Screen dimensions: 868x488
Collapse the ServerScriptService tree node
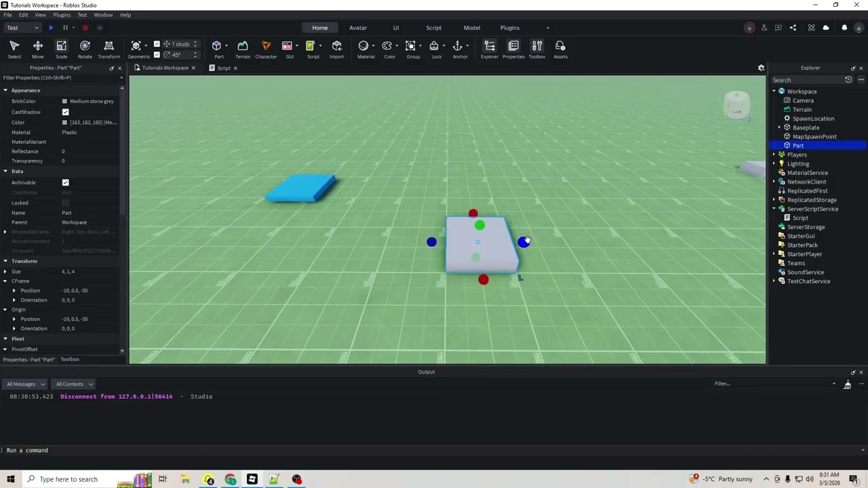point(774,209)
